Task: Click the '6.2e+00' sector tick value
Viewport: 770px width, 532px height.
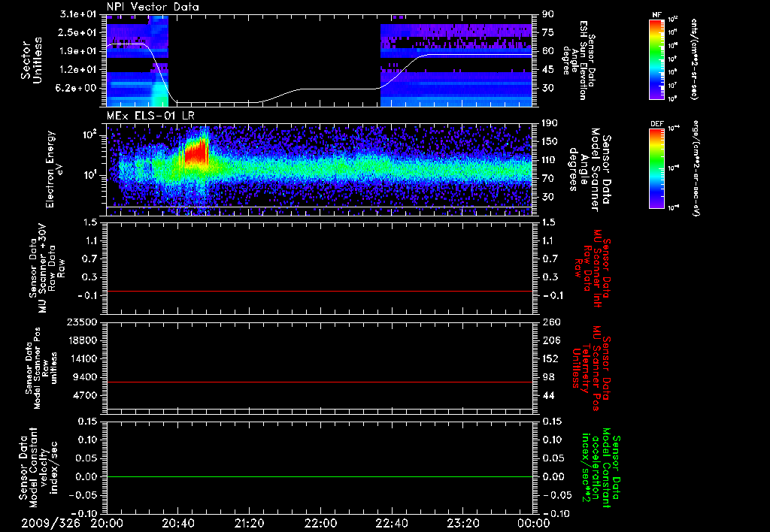Action: (77, 88)
